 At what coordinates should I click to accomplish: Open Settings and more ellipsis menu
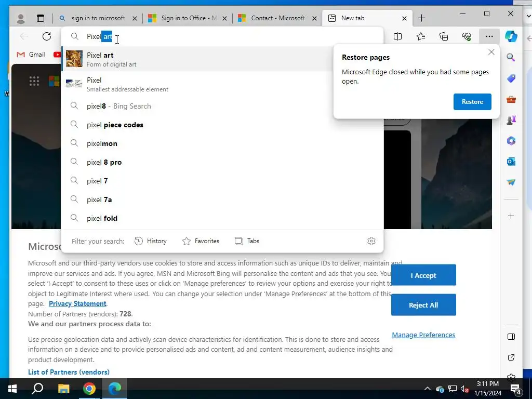[489, 36]
